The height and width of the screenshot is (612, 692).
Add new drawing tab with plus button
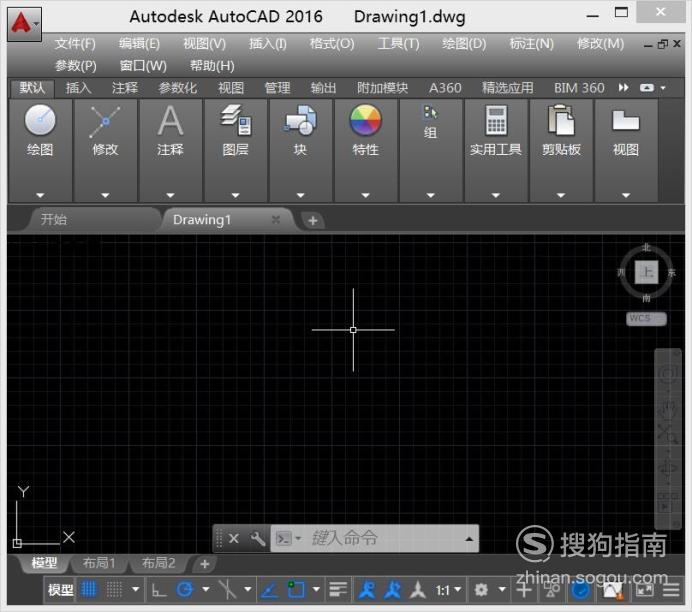(x=313, y=221)
